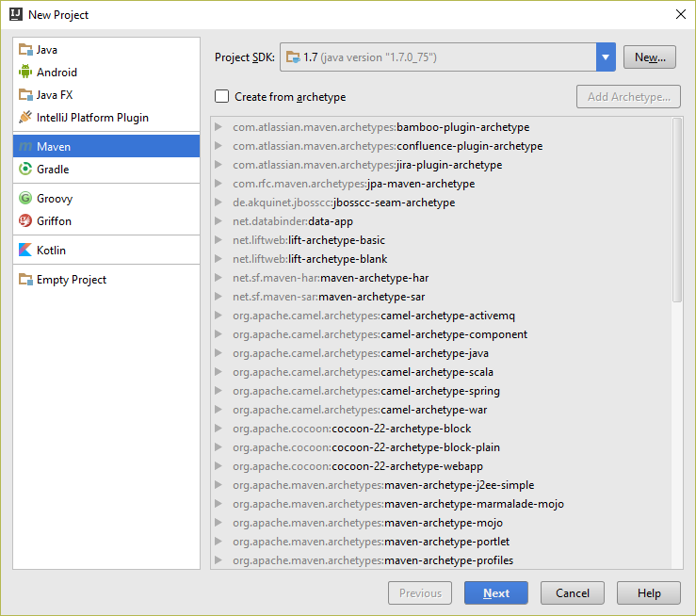Screen dimensions: 696x616
Task: Select IntelliJ Platform Plugin project type
Action: pos(106,117)
